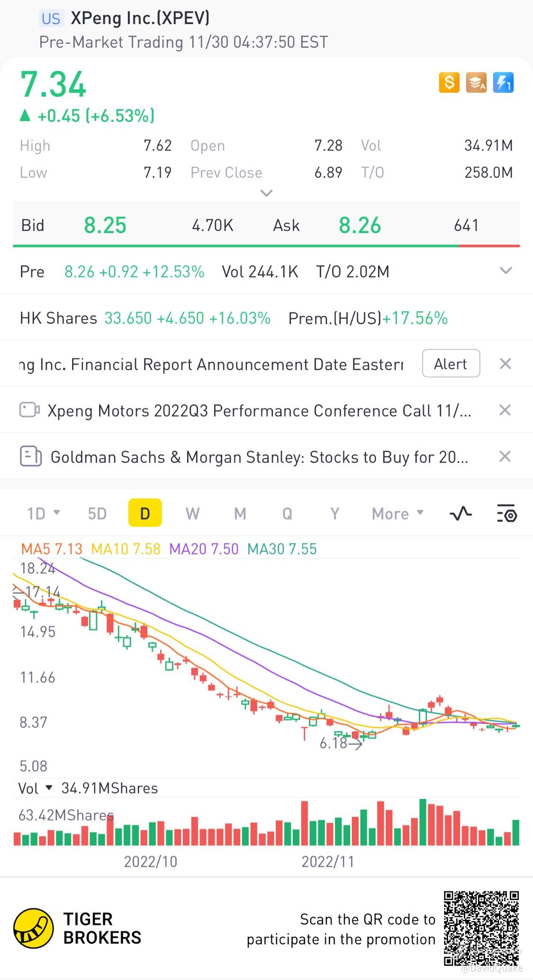
Task: Open chart settings list icon
Action: tap(506, 513)
